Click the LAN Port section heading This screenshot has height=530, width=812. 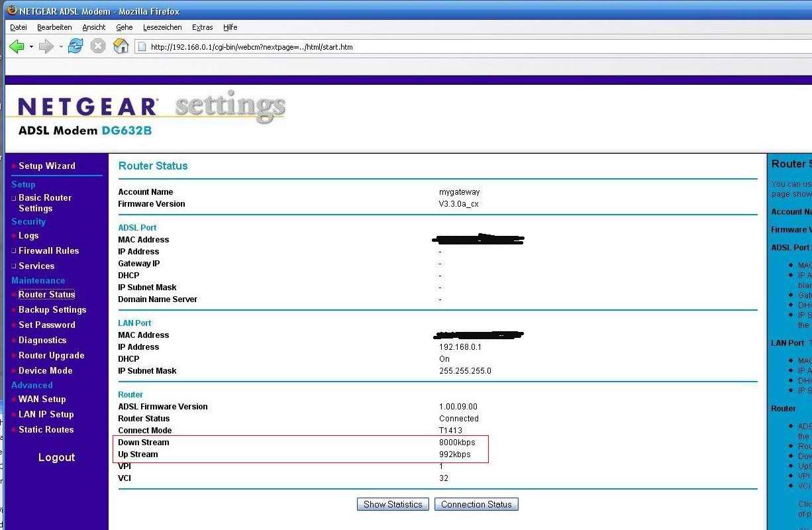tap(134, 323)
